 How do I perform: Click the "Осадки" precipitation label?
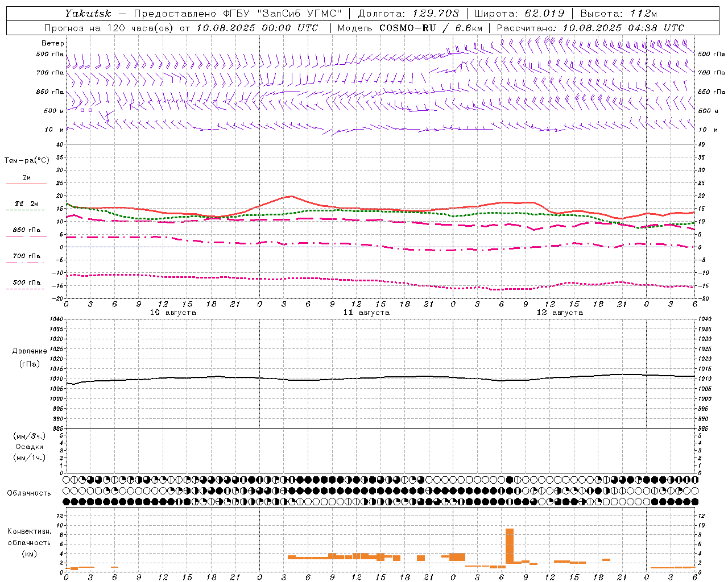point(30,447)
